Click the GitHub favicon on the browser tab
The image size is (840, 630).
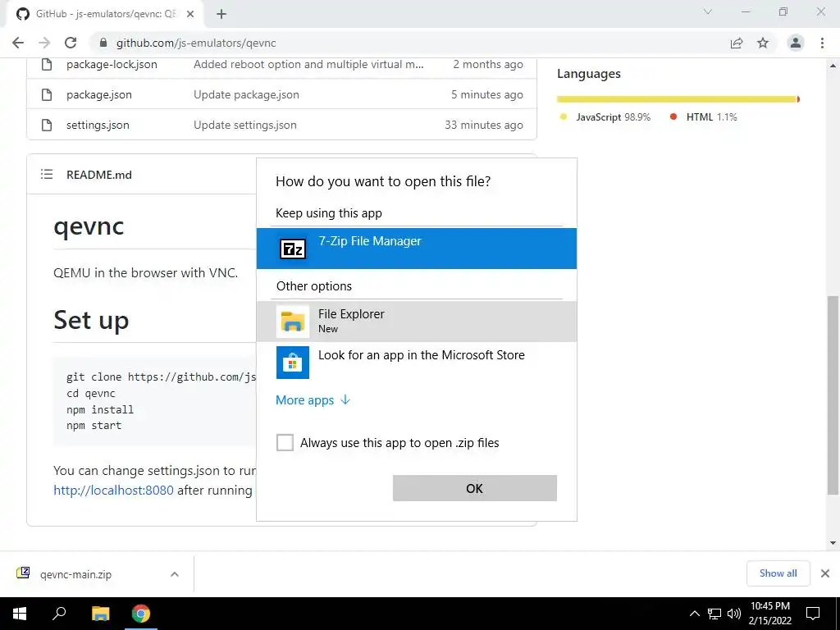(22, 14)
